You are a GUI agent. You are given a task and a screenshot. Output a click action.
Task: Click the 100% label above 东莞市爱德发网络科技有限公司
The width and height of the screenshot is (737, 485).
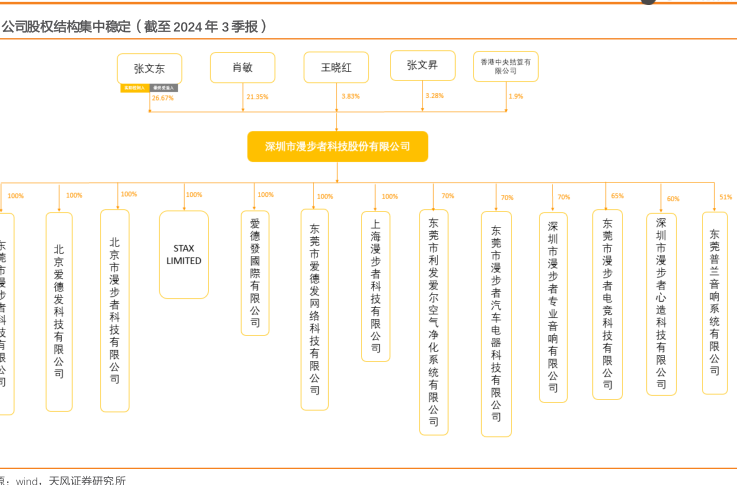click(325, 196)
